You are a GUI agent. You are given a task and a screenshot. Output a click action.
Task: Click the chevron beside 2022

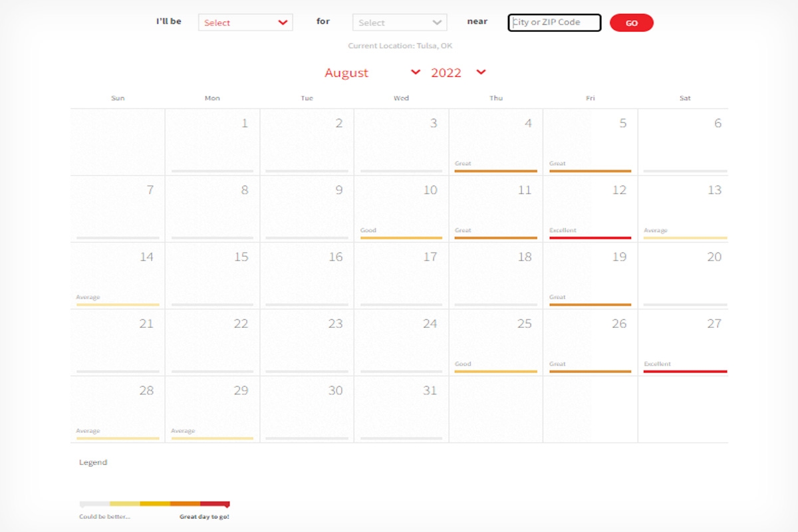click(481, 72)
